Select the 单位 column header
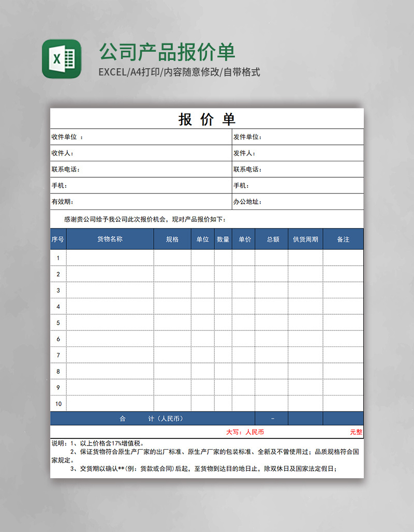The width and height of the screenshot is (414, 532). pos(202,238)
